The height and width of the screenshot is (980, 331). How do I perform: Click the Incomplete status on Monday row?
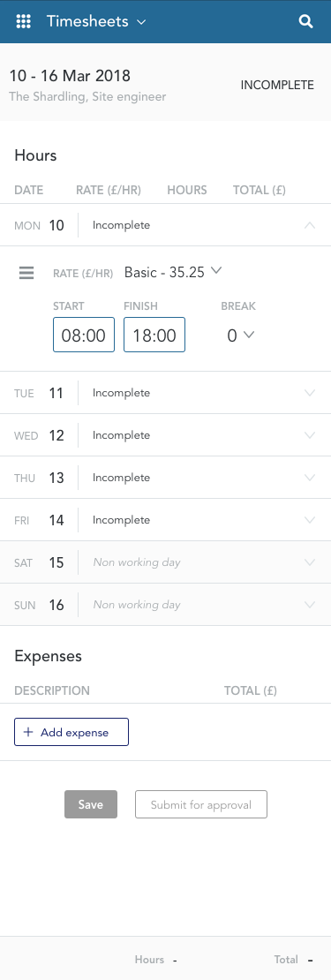point(121,225)
